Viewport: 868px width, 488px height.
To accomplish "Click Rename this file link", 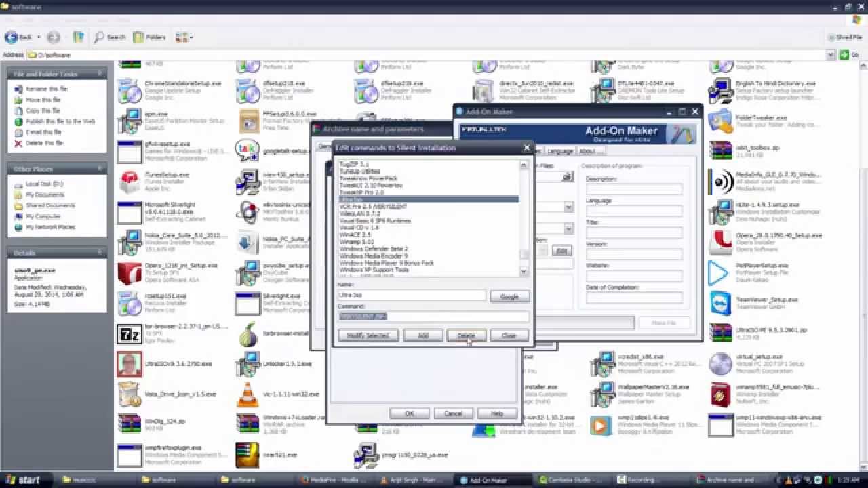I will (46, 89).
